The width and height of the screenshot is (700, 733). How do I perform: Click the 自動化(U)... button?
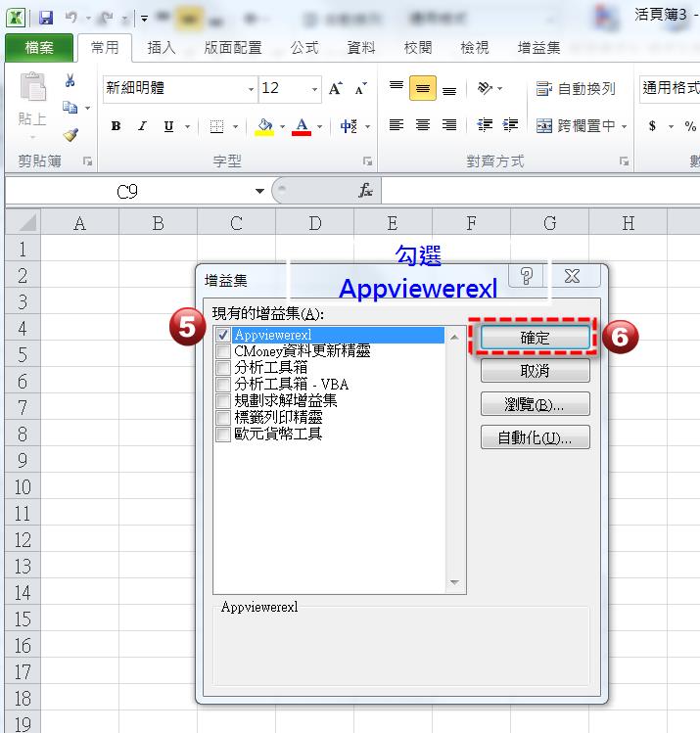(535, 437)
